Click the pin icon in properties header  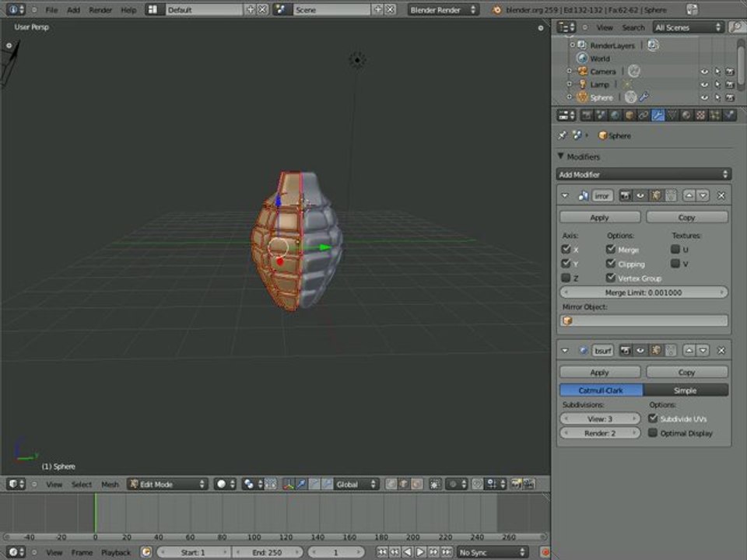pyautogui.click(x=563, y=135)
